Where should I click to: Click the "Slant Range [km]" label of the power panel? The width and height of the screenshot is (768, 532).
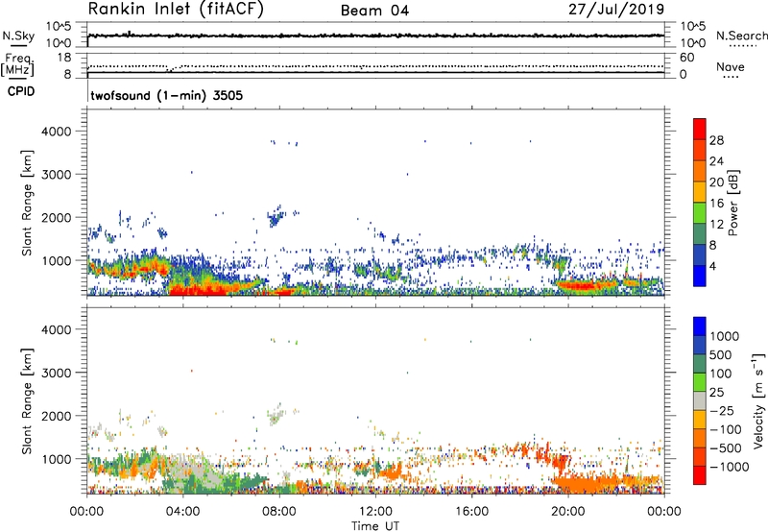click(27, 203)
